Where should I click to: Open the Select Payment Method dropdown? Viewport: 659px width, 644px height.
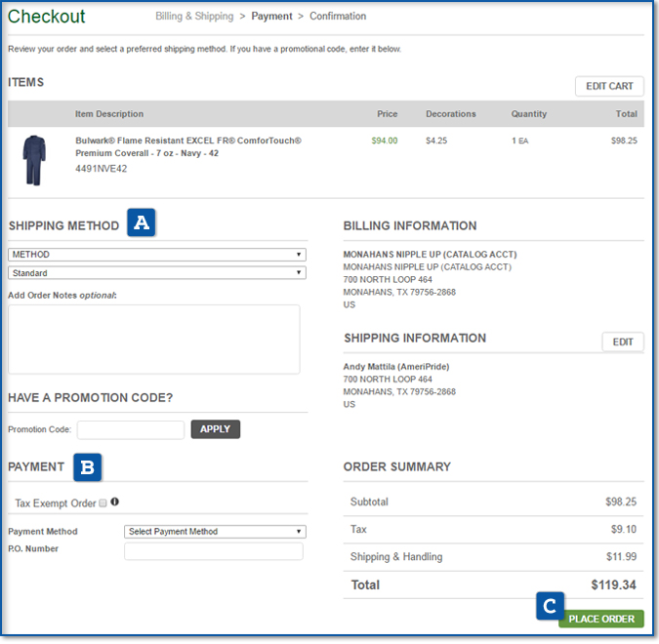(215, 532)
